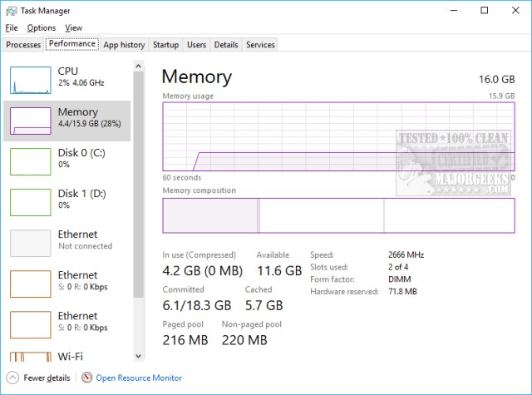Open the Options menu

click(42, 27)
